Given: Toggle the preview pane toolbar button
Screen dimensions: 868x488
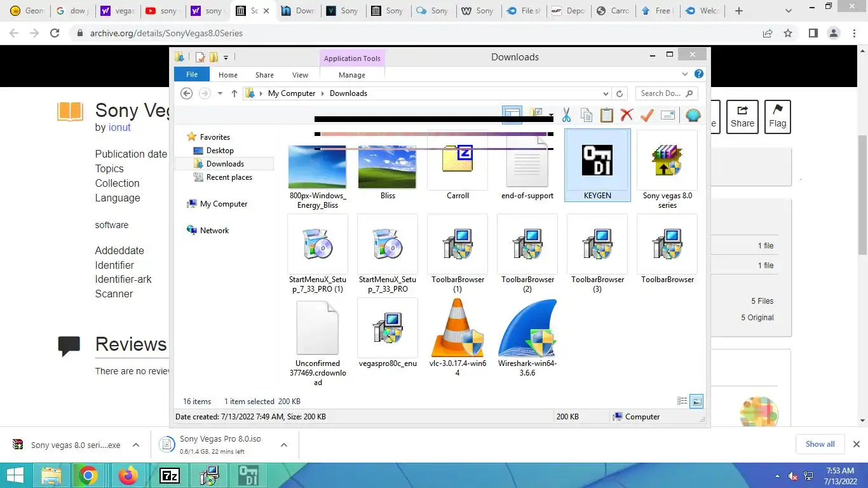Looking at the screenshot, I should [x=512, y=115].
